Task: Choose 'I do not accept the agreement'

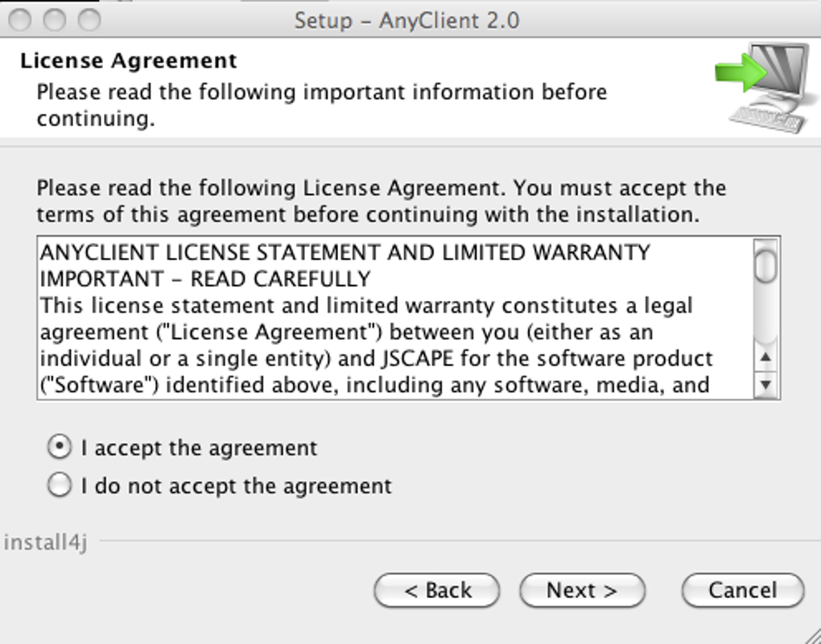Action: click(x=60, y=485)
